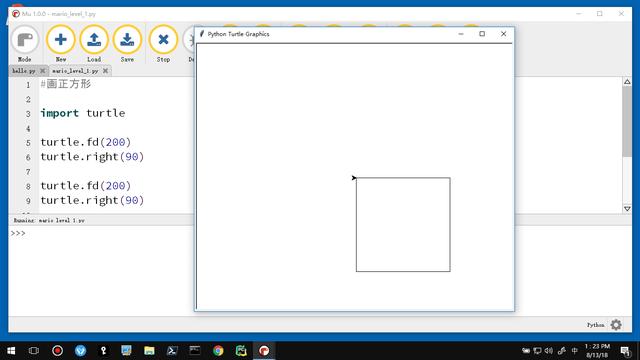Click the editor vertical scrollbar thumb
This screenshot has height=360, width=640.
(x=627, y=121)
